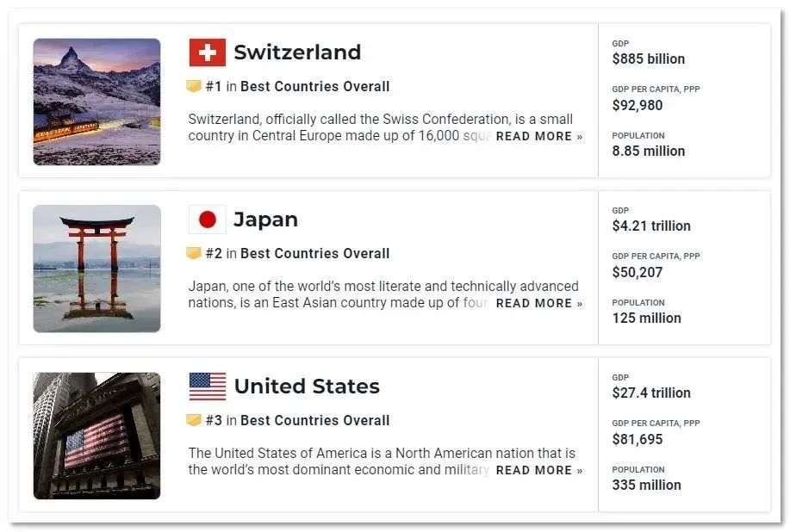Follow Japan's Best Countries Overall link
790x532 pixels.
[x=315, y=254]
